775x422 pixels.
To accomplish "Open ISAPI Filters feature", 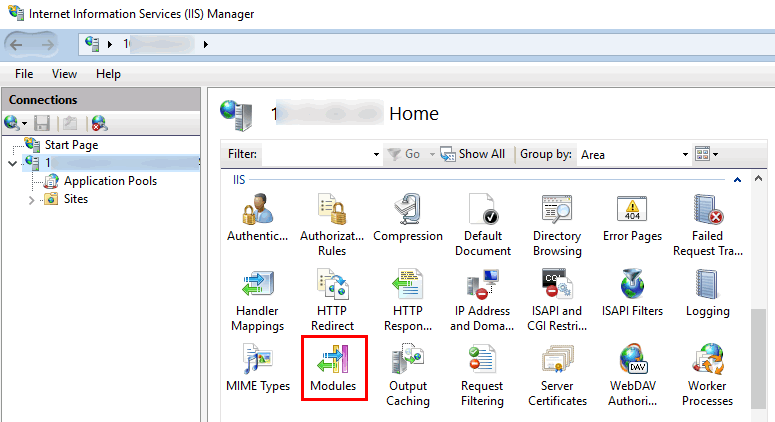I will tap(632, 293).
